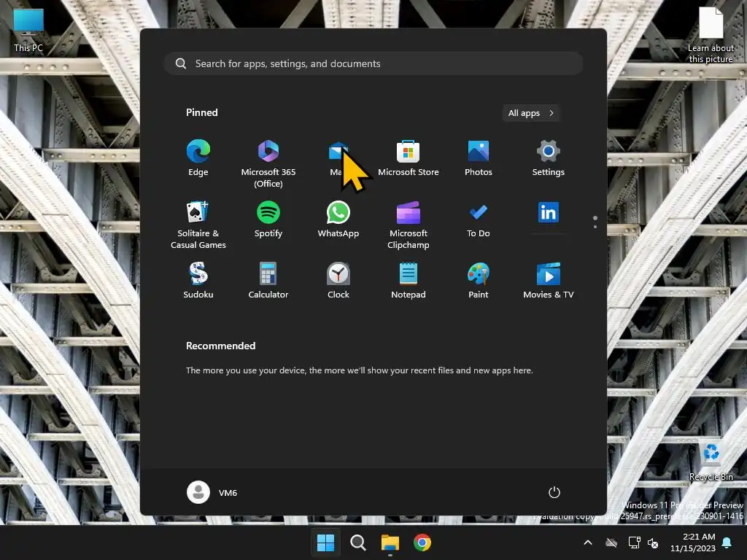Launch Solitaire & Casual Games
This screenshot has width=747, height=560.
click(198, 225)
